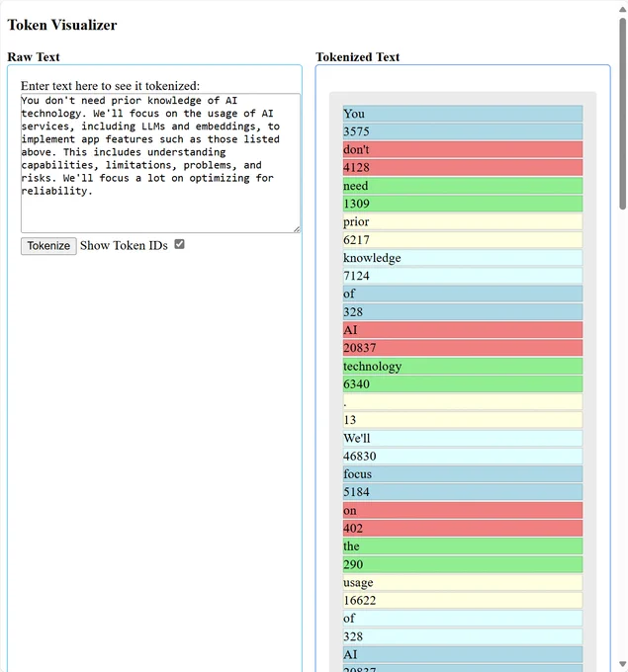Click the scrollbar down arrow

[622, 664]
